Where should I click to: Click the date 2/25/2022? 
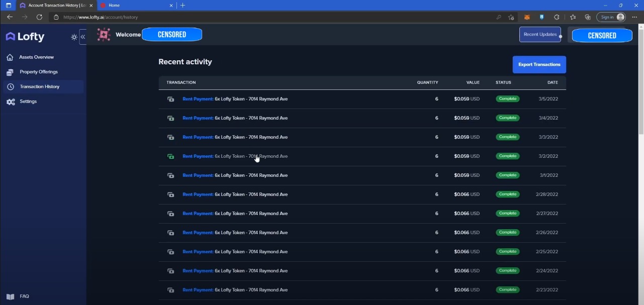547,252
